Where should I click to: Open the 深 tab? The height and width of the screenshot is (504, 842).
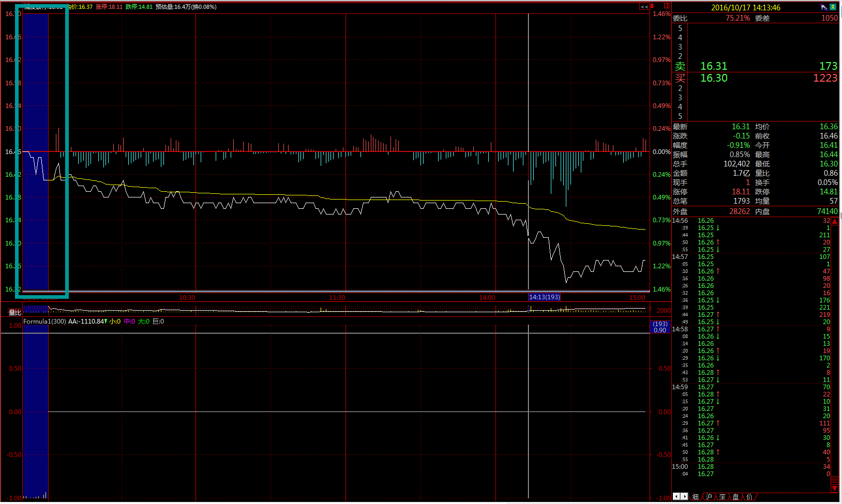click(x=722, y=497)
